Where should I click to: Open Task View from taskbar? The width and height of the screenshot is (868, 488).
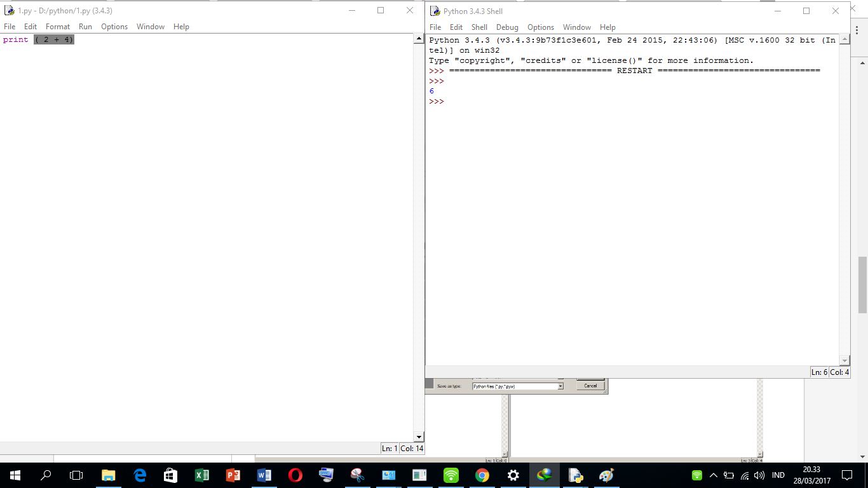tap(76, 475)
